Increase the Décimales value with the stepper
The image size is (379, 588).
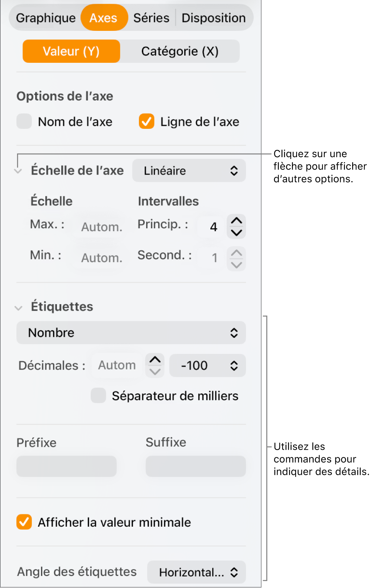click(x=154, y=360)
